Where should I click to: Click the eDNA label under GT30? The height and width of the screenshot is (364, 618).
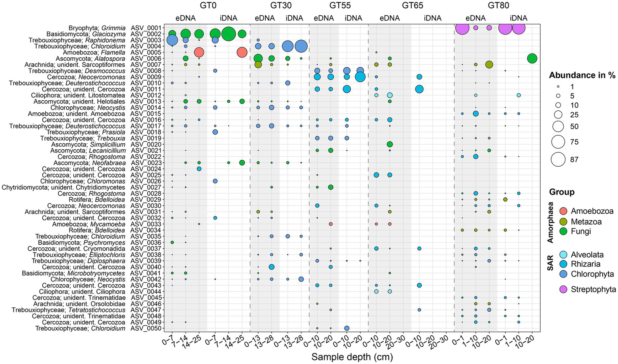[265, 18]
